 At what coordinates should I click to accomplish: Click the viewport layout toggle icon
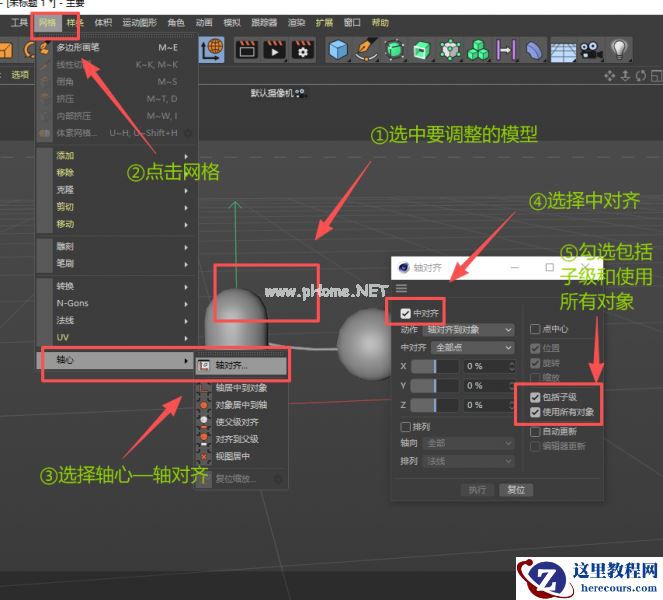tap(657, 76)
